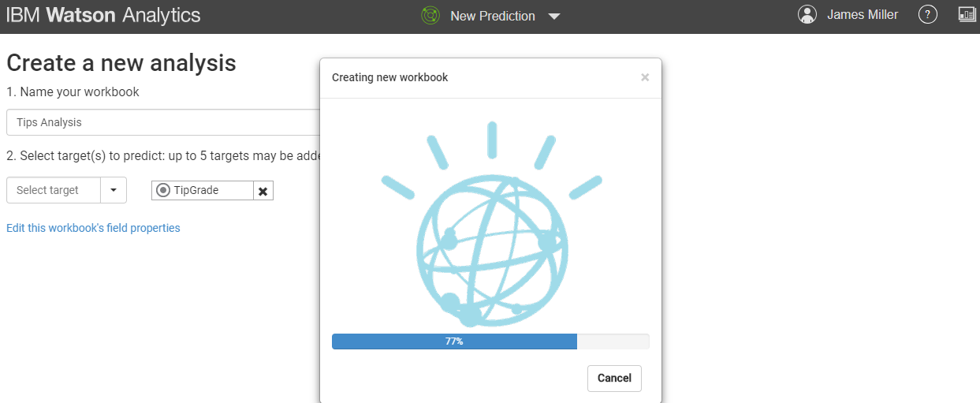Click the Select target combo box field
The image size is (980, 403).
pyautogui.click(x=54, y=190)
